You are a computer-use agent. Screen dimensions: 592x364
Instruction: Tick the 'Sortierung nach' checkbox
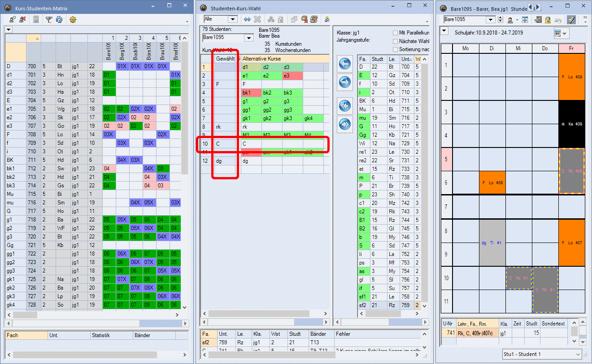point(395,49)
